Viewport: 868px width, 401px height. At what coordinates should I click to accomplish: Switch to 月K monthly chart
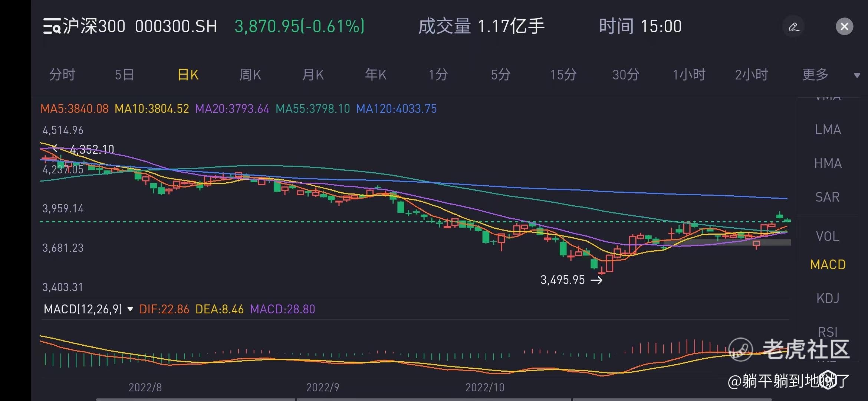pos(313,75)
